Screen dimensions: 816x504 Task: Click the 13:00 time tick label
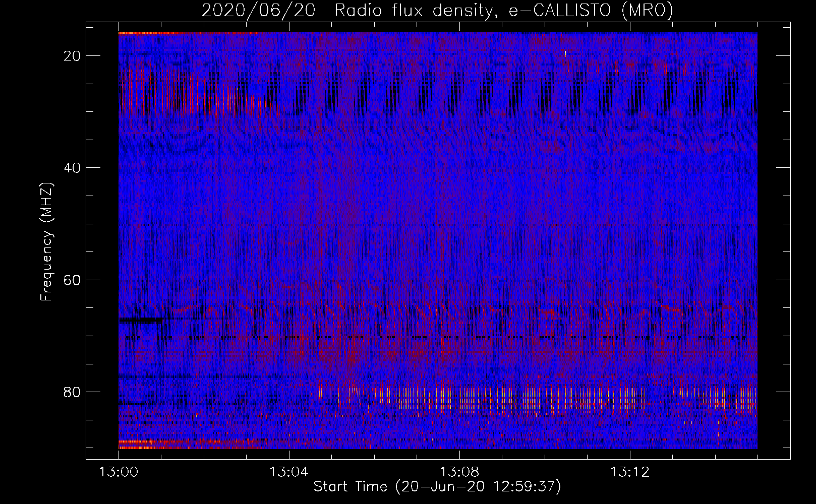(x=119, y=472)
